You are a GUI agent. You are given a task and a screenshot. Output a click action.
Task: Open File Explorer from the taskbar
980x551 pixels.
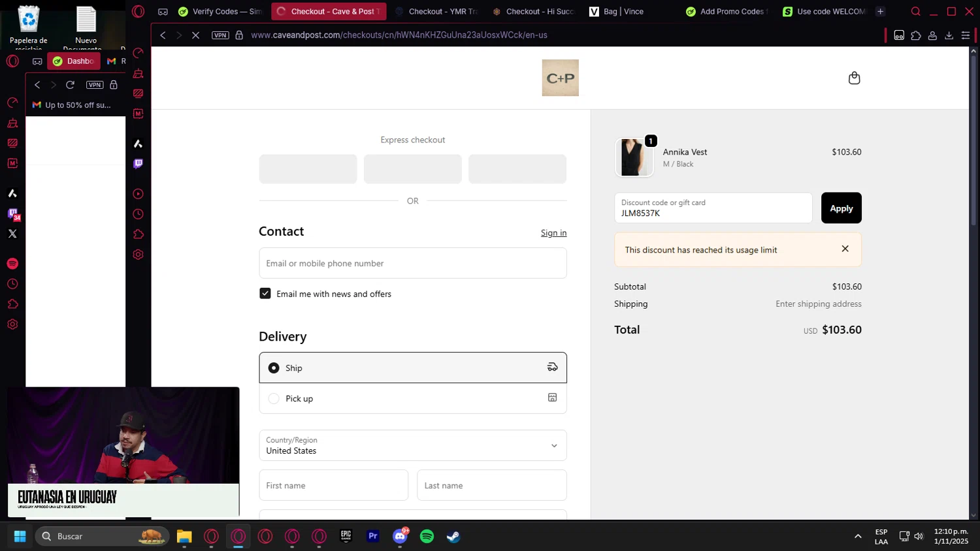(184, 536)
